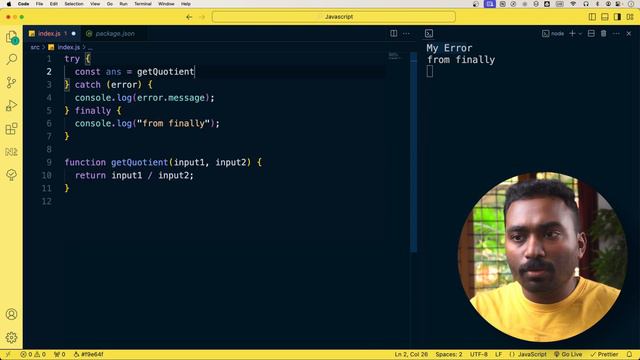This screenshot has width=640, height=360.
Task: Open the Apple menu
Action: pos(9,4)
